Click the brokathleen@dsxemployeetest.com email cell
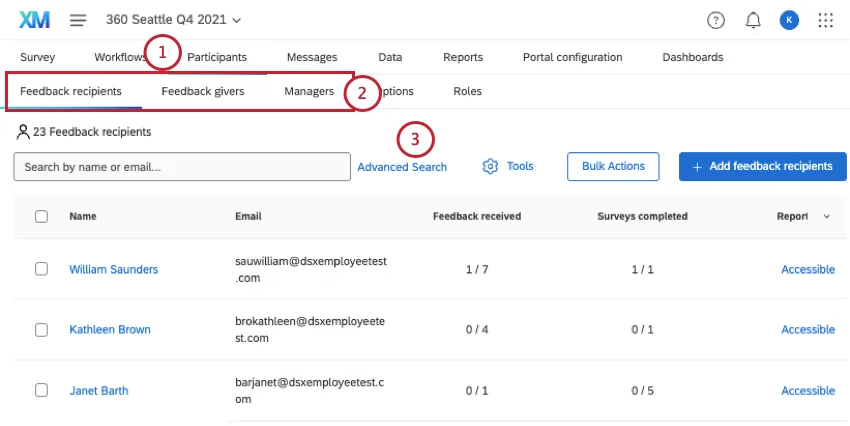The height and width of the screenshot is (426, 850). (310, 330)
